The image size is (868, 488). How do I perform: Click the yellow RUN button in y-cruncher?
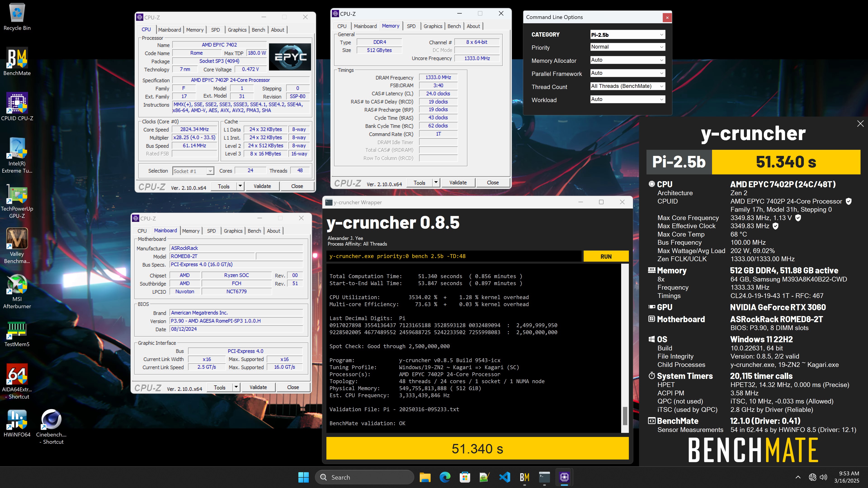(x=606, y=256)
